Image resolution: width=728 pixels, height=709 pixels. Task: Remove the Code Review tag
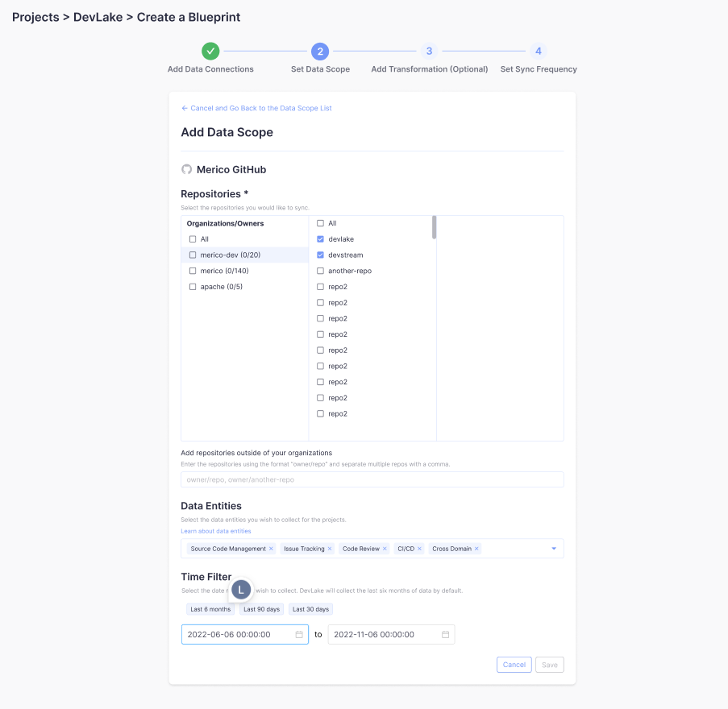click(x=385, y=549)
